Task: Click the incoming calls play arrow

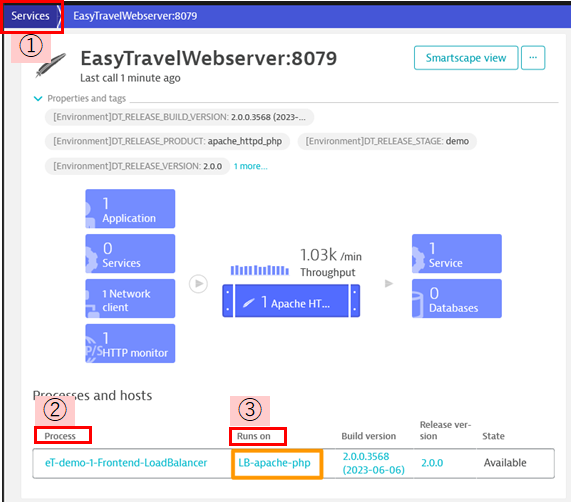Action: [x=198, y=284]
